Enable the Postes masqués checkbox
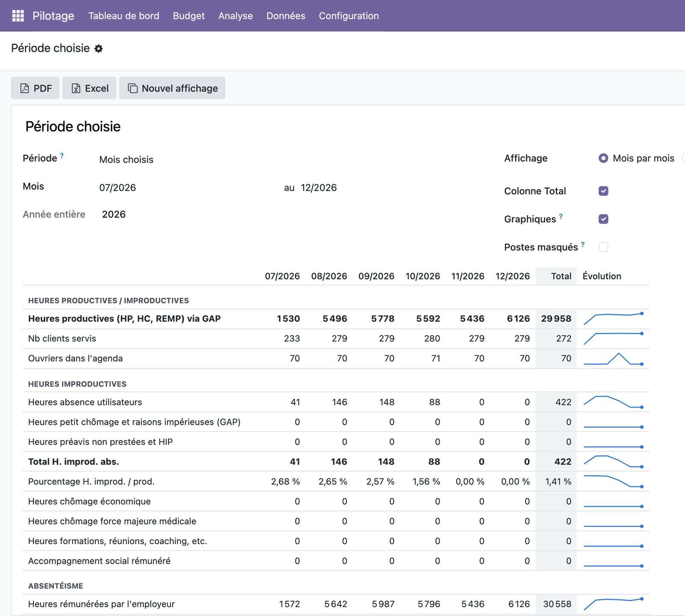Image resolution: width=685 pixels, height=616 pixels. tap(603, 247)
